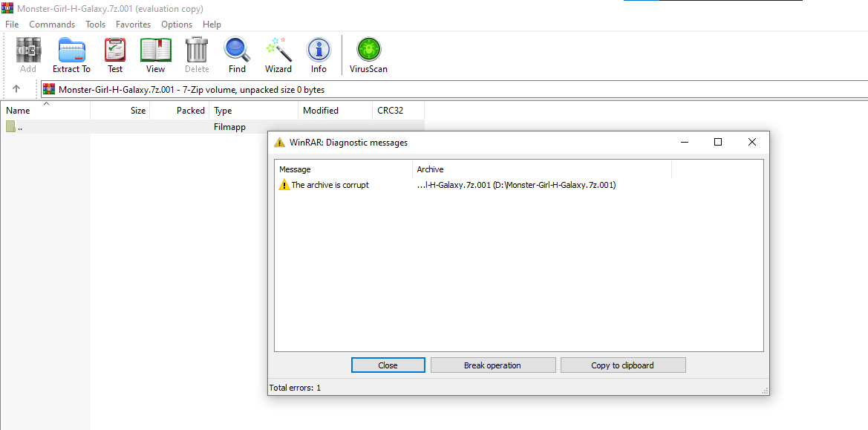Click the warning icon in dialog title bar
868x430 pixels.
click(279, 143)
